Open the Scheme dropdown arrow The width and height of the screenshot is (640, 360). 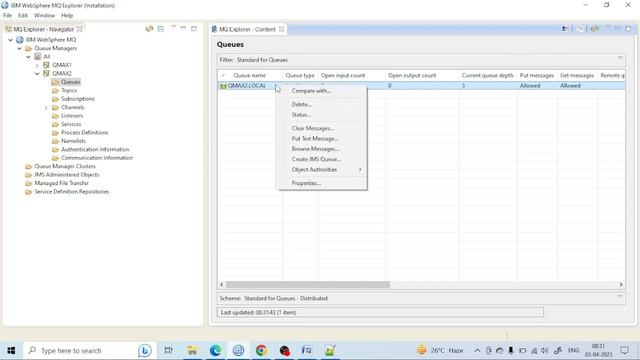click(x=620, y=297)
